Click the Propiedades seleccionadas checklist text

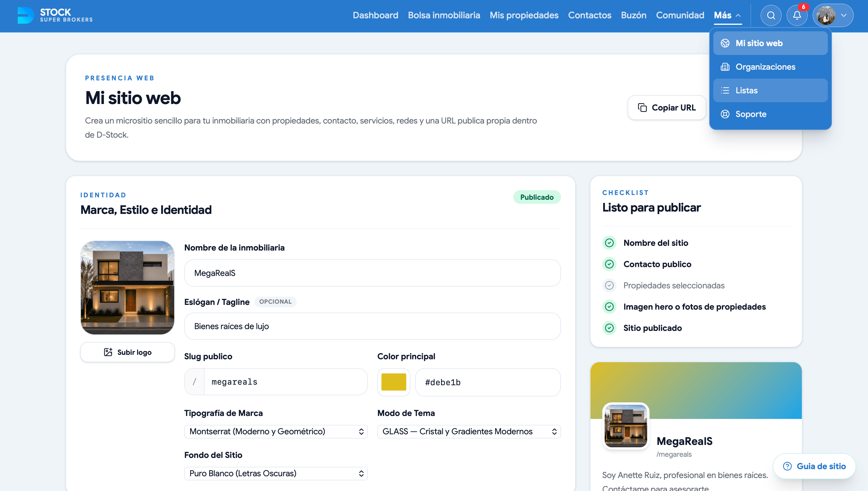[x=673, y=286]
